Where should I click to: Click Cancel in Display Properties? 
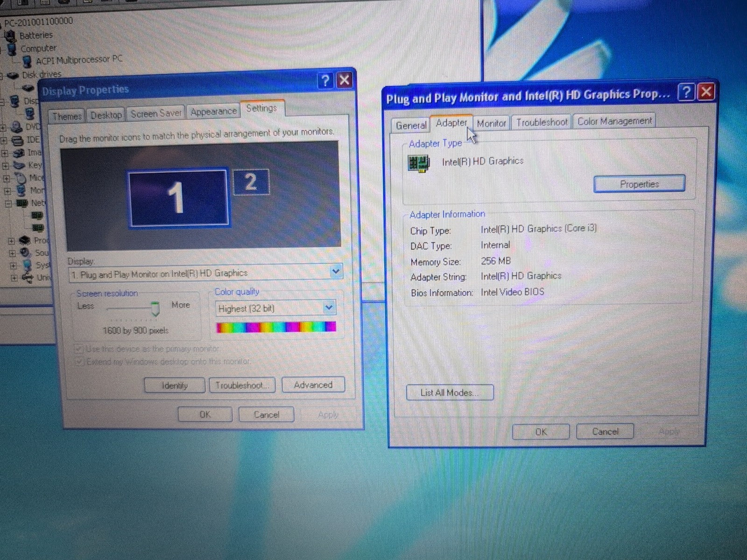point(266,414)
